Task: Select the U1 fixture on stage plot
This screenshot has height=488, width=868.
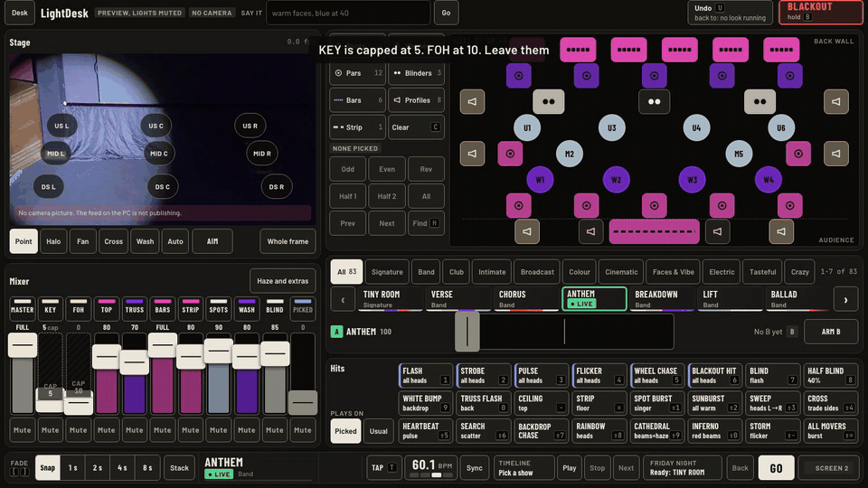Action: pos(527,127)
